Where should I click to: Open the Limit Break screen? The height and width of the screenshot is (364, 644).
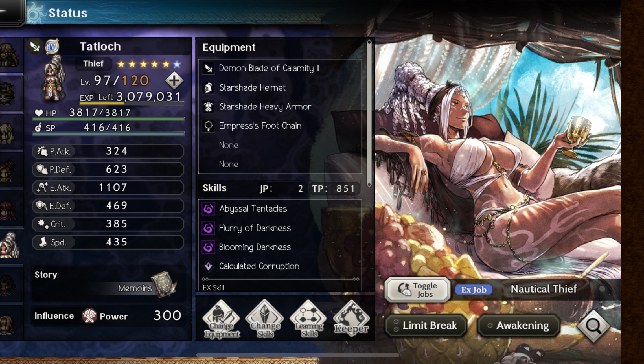426,325
